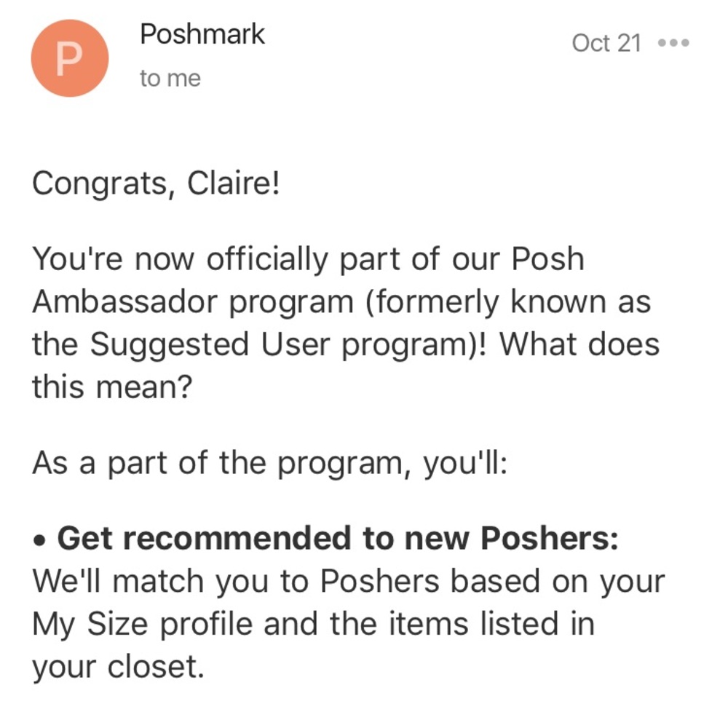Click the Poshmark profile avatar icon
The height and width of the screenshot is (728, 728).
click(x=69, y=58)
